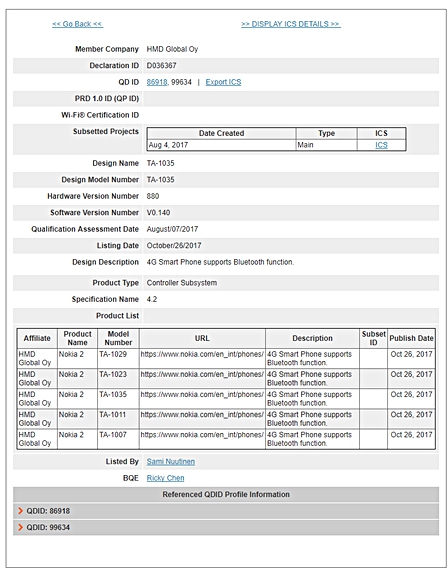448x575 pixels.
Task: Open DISPLAY ICS DETAILS link
Action: tap(291, 24)
